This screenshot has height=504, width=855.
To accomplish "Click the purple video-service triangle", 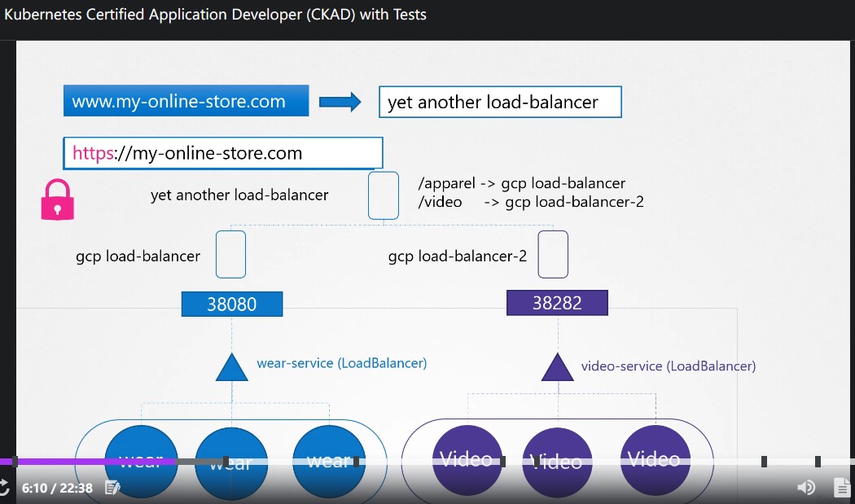I will 557,367.
